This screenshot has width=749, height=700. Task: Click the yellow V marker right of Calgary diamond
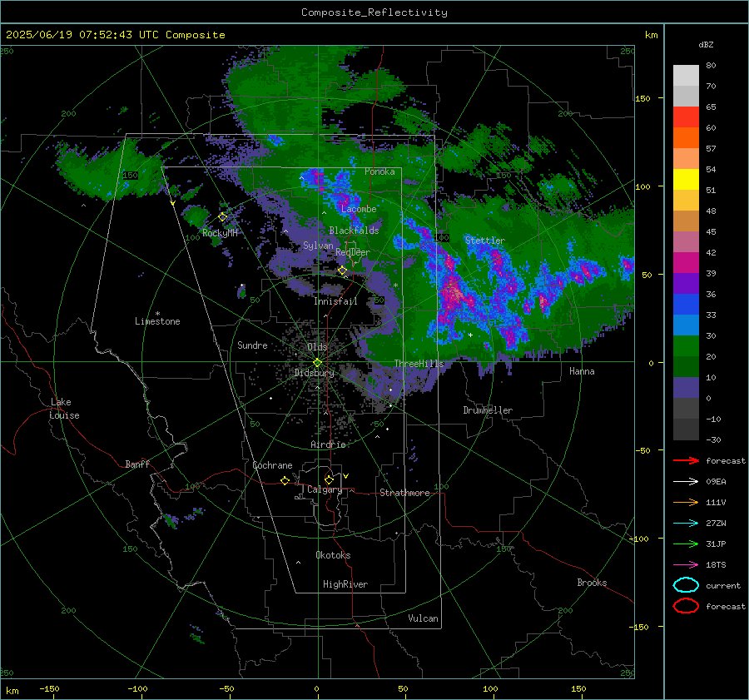346,476
